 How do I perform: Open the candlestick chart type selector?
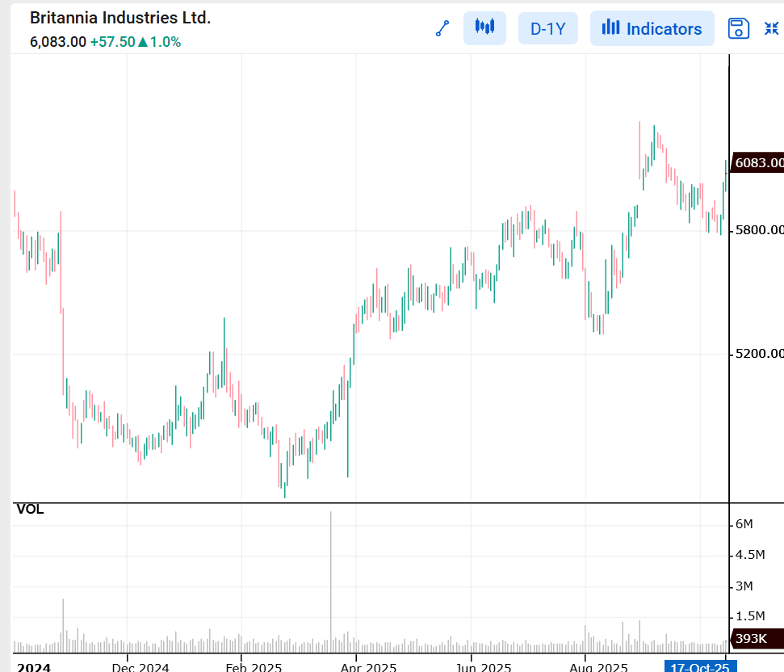(x=484, y=28)
